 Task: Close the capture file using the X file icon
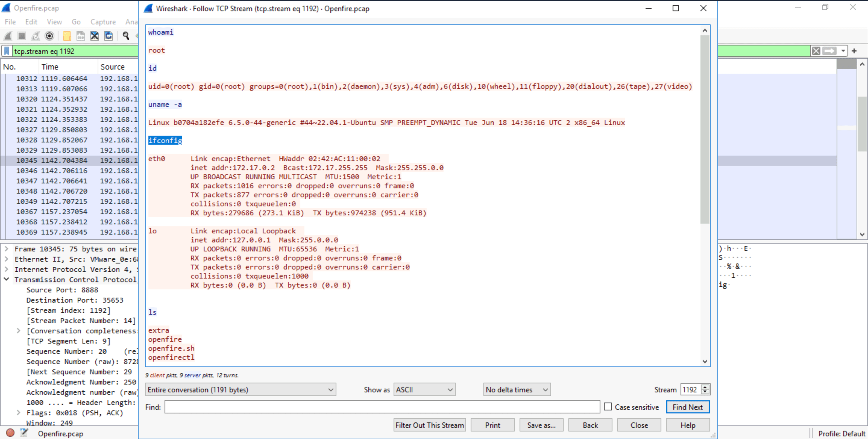point(94,36)
